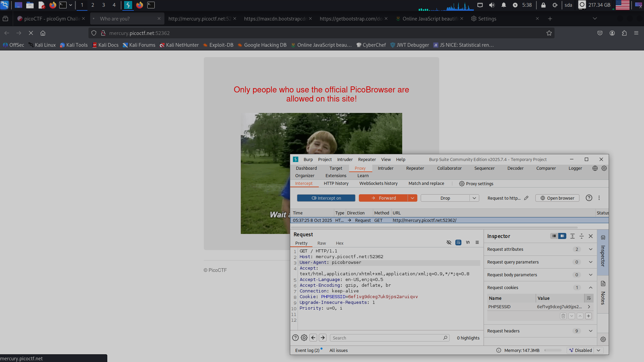This screenshot has height=362, width=644.
Task: Click the Open browser button
Action: point(557,198)
